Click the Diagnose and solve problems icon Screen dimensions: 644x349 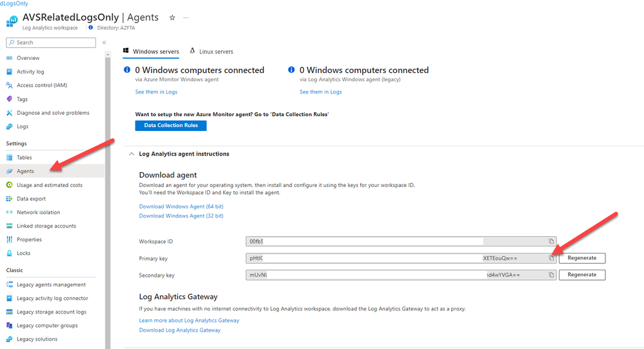(10, 113)
